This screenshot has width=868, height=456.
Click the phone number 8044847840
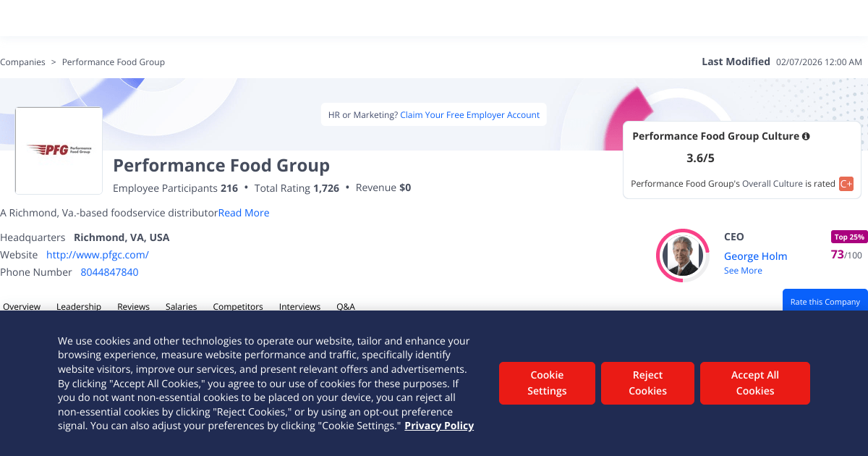[x=109, y=272]
